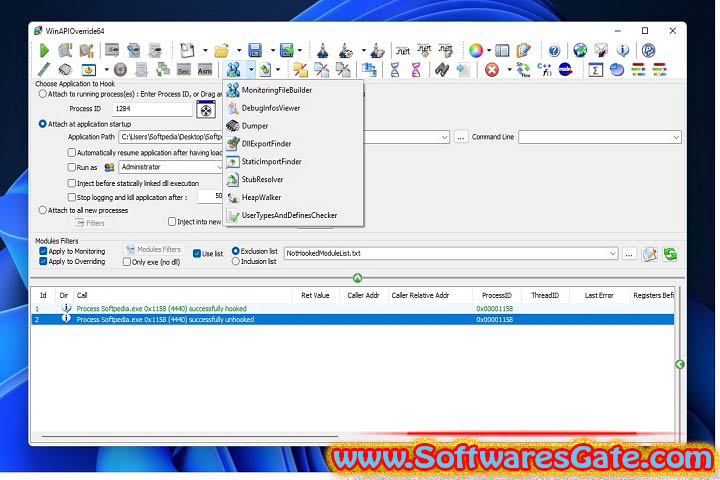Enable Inject before statically linked dll execution
Screen dimensions: 720x480
(72, 183)
